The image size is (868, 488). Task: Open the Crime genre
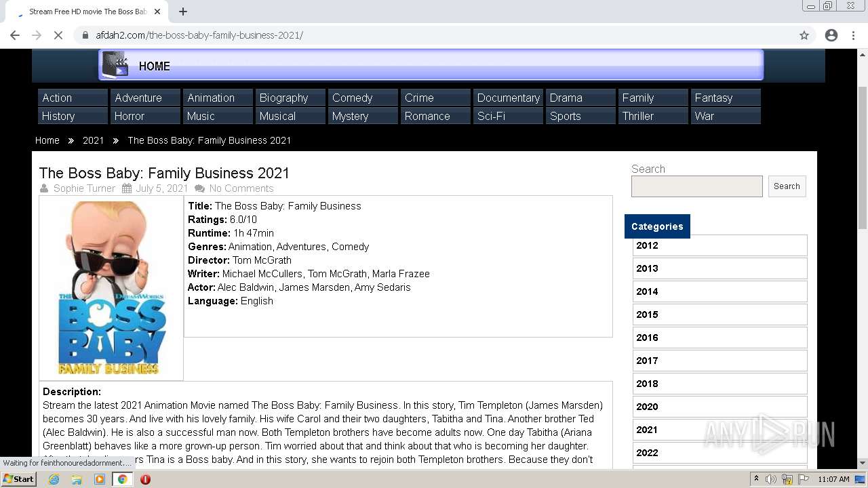(435, 98)
